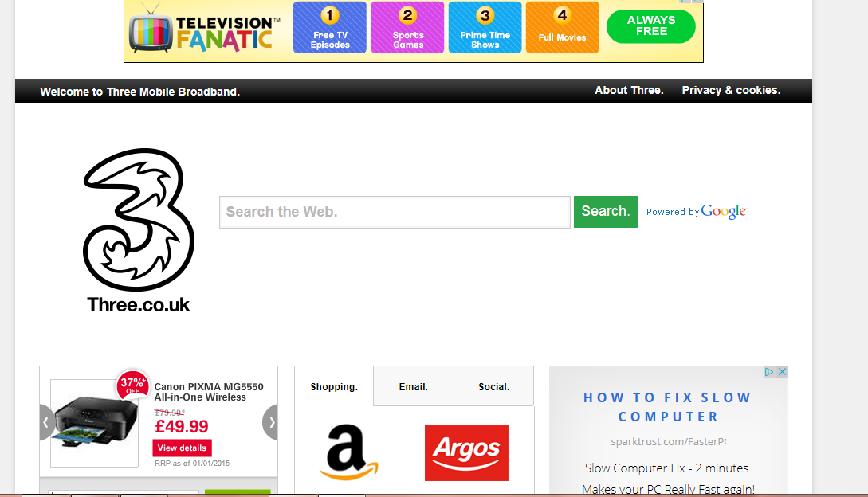Select Free TV Episodes banner tile
The width and height of the screenshot is (868, 497).
point(330,27)
